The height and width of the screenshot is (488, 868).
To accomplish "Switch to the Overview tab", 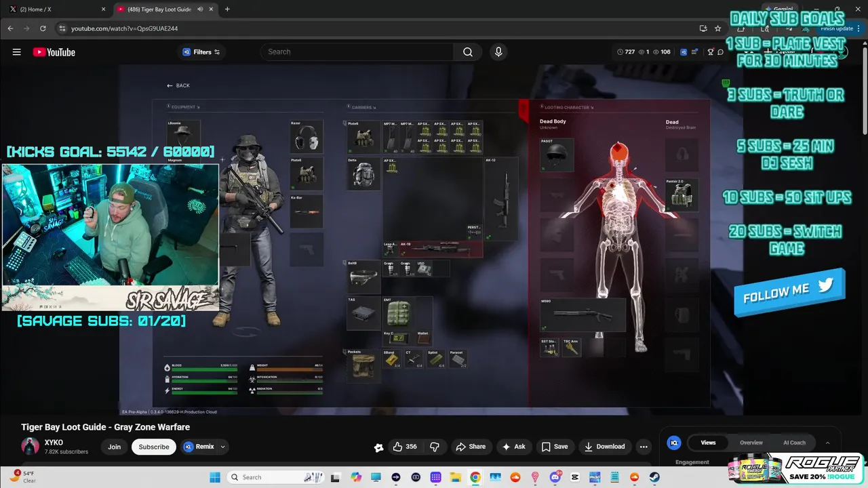I will 751,443.
